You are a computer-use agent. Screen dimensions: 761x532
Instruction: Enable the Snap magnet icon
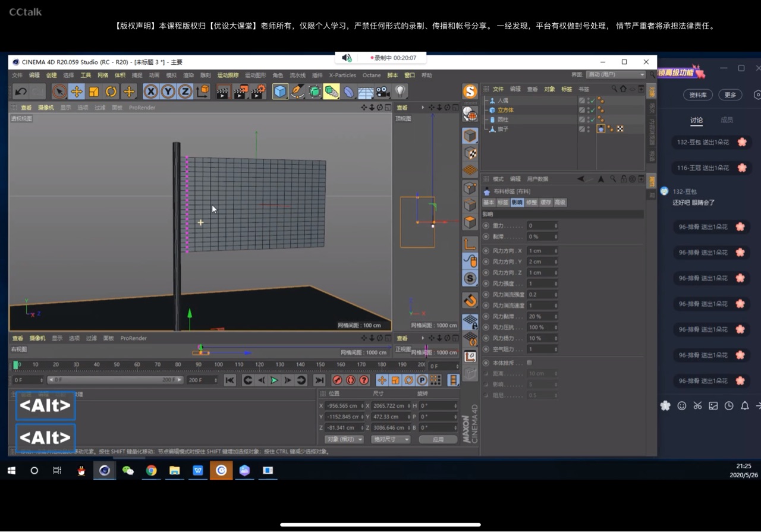click(470, 300)
